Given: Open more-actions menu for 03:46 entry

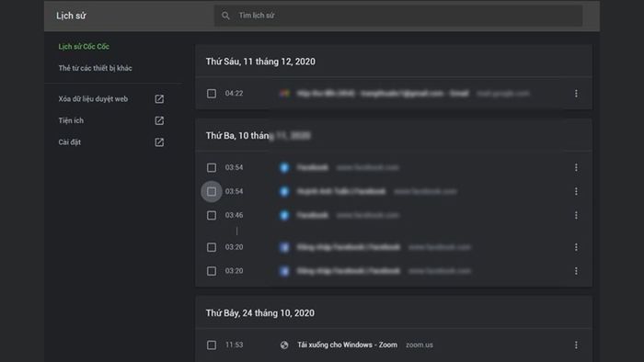Looking at the screenshot, I should (576, 215).
